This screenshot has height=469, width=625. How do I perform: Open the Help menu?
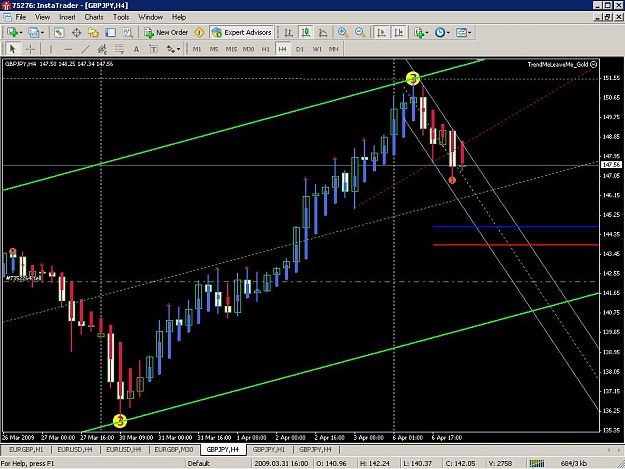179,17
